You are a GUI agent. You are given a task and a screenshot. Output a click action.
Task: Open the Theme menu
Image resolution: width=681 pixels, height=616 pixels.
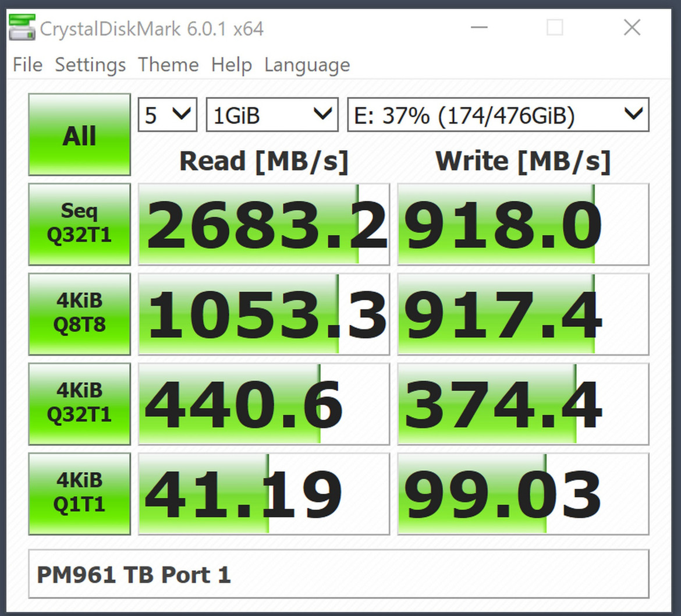[x=169, y=65]
